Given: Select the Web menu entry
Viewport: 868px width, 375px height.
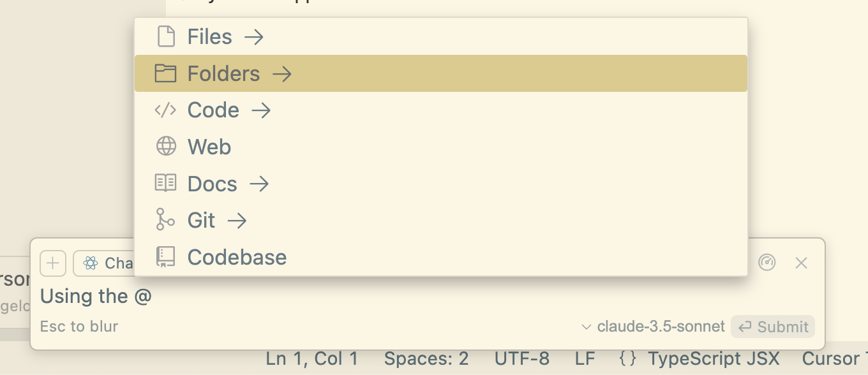Looking at the screenshot, I should pos(440,147).
